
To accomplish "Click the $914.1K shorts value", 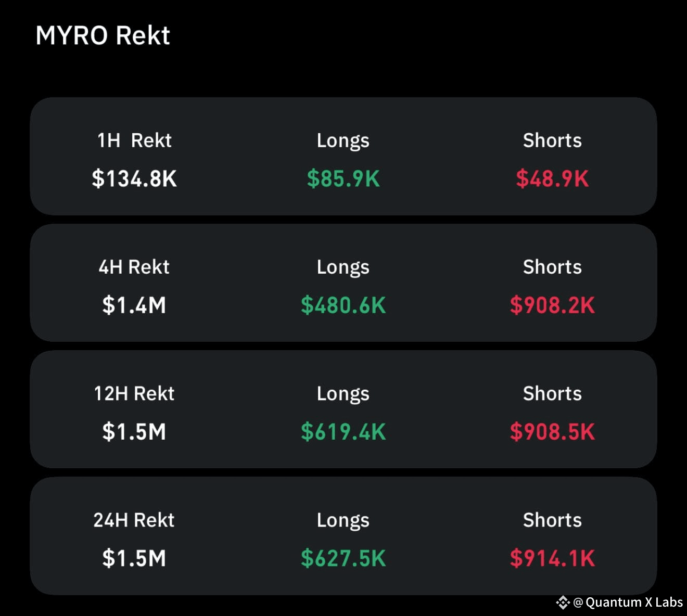I will pyautogui.click(x=552, y=558).
